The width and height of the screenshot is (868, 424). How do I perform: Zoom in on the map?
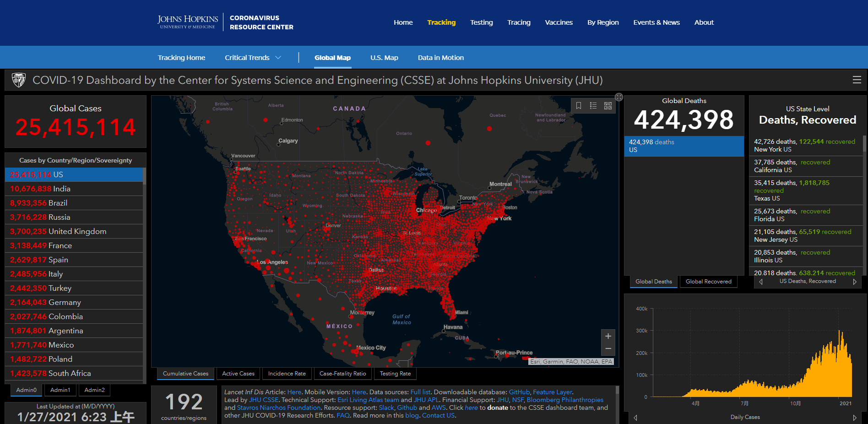[608, 336]
